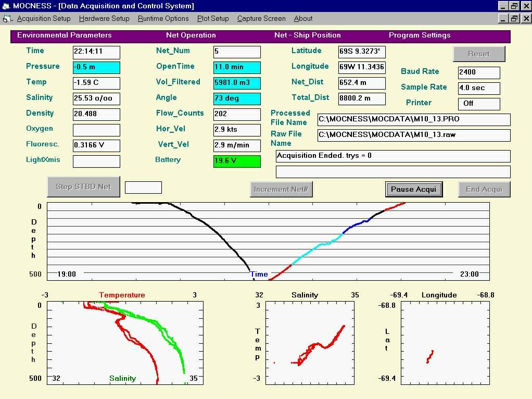
Task: Click the Temperature and Salinity depth profile plot
Action: pyautogui.click(x=125, y=343)
